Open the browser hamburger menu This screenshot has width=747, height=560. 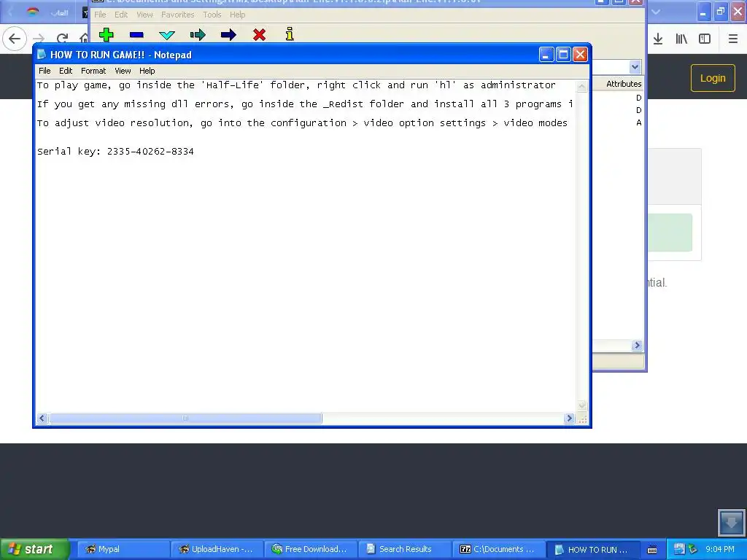click(733, 39)
